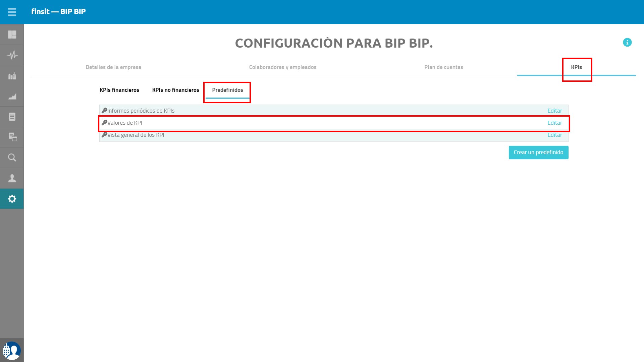This screenshot has height=362, width=644.
Task: Select the KPIs tab
Action: pyautogui.click(x=577, y=67)
